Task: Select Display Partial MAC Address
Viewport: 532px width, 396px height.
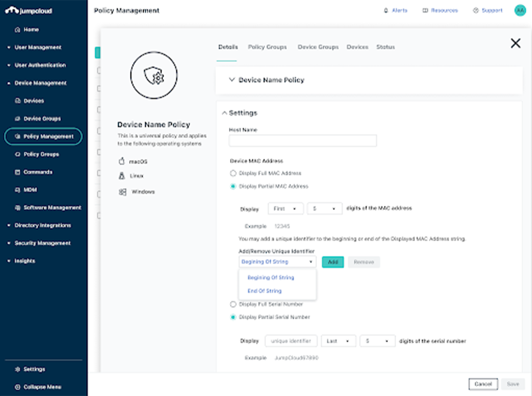Action: click(x=233, y=186)
